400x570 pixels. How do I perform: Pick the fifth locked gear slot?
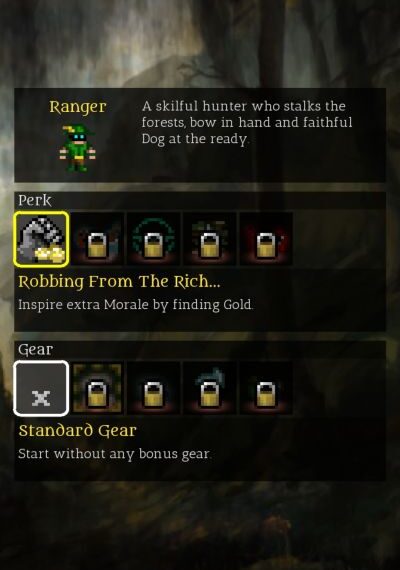266,388
